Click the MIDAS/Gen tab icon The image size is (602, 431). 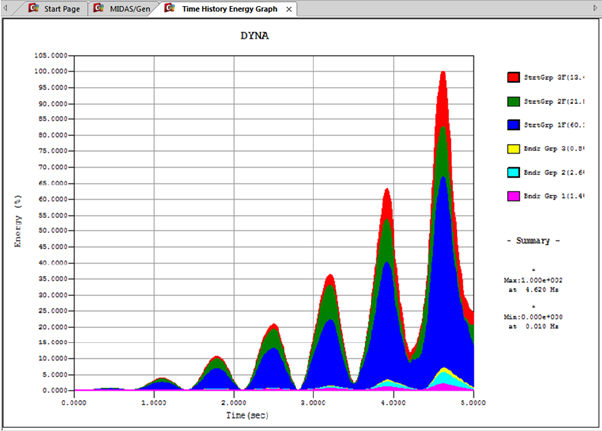(x=99, y=8)
